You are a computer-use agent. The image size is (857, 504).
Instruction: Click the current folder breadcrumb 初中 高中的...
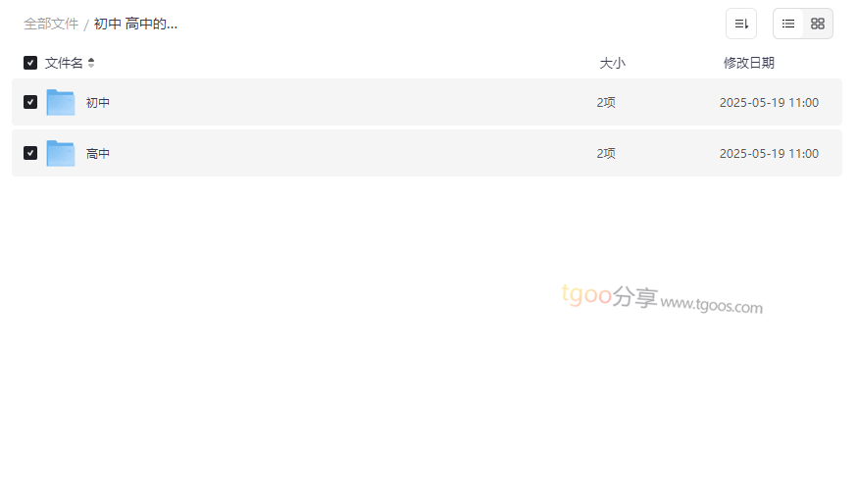click(135, 24)
